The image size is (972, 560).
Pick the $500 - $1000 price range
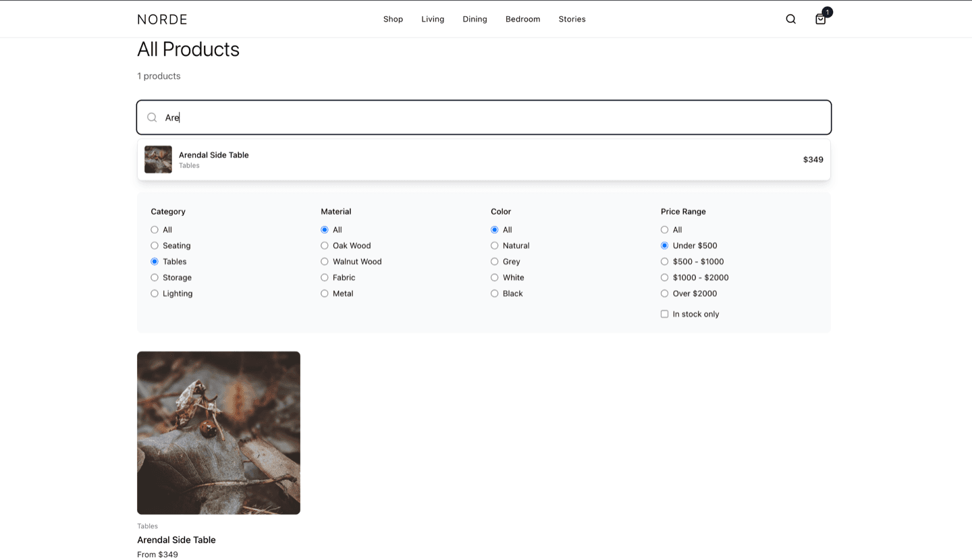[x=664, y=261]
